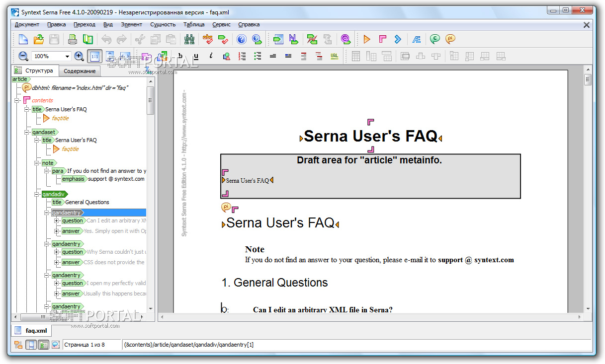Run the spell check (abc) icon
This screenshot has height=364, width=605.
pos(208,39)
